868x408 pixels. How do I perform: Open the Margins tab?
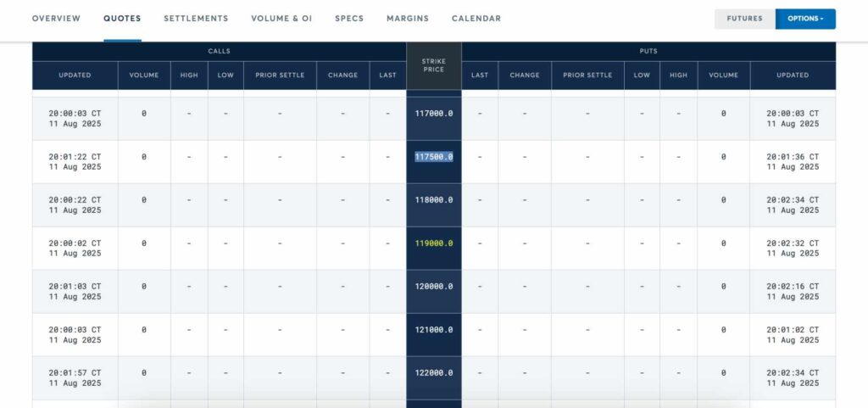tap(408, 19)
